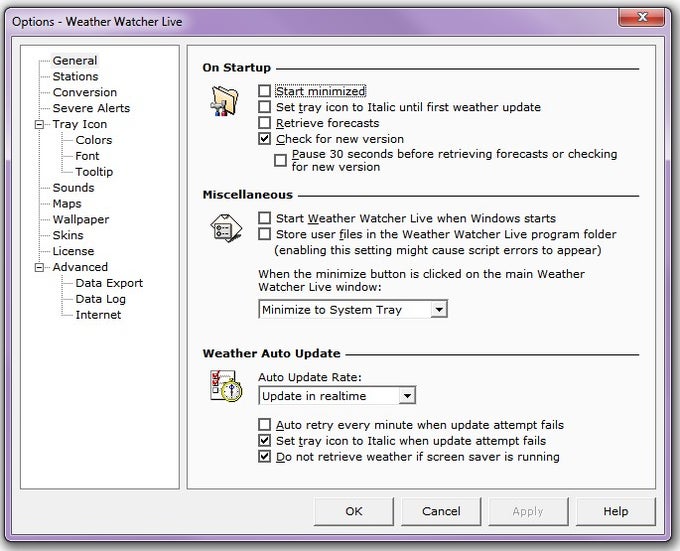Click the Apply button
This screenshot has width=680, height=551.
pyautogui.click(x=528, y=511)
